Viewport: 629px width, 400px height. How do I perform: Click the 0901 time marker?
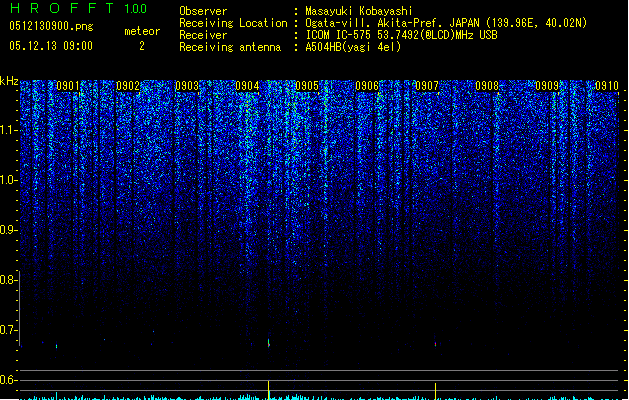coord(68,86)
